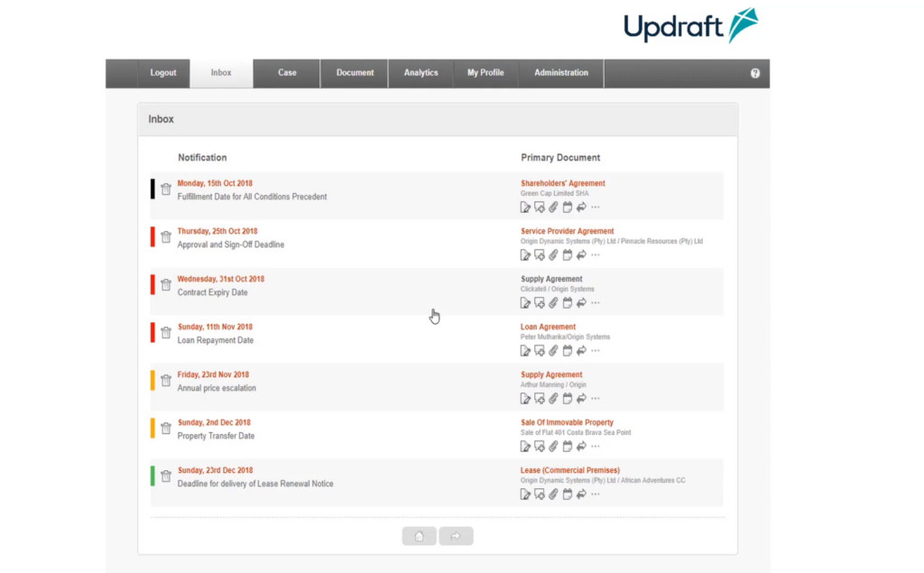
Task: Delete the Contract Expiry Date notification
Action: click(166, 284)
